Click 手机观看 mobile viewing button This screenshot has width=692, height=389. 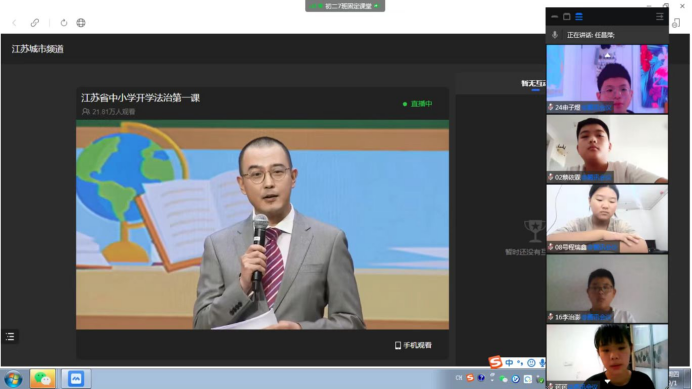[x=413, y=345]
